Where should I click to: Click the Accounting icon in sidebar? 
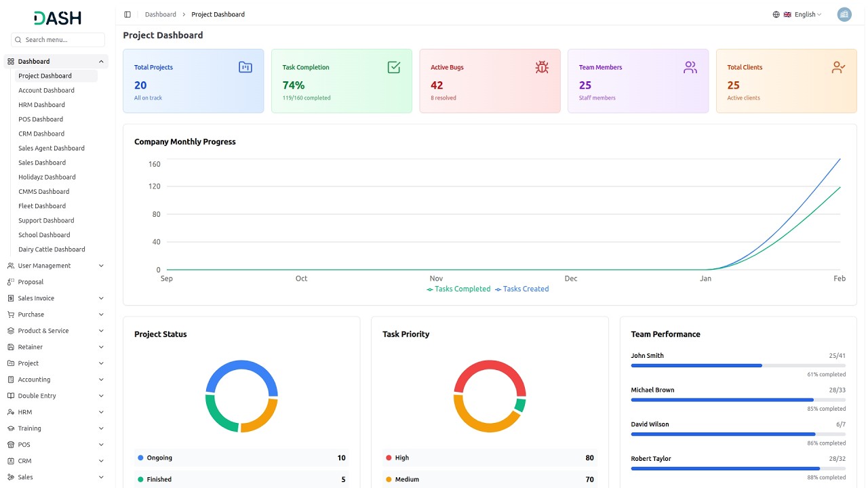(11, 380)
